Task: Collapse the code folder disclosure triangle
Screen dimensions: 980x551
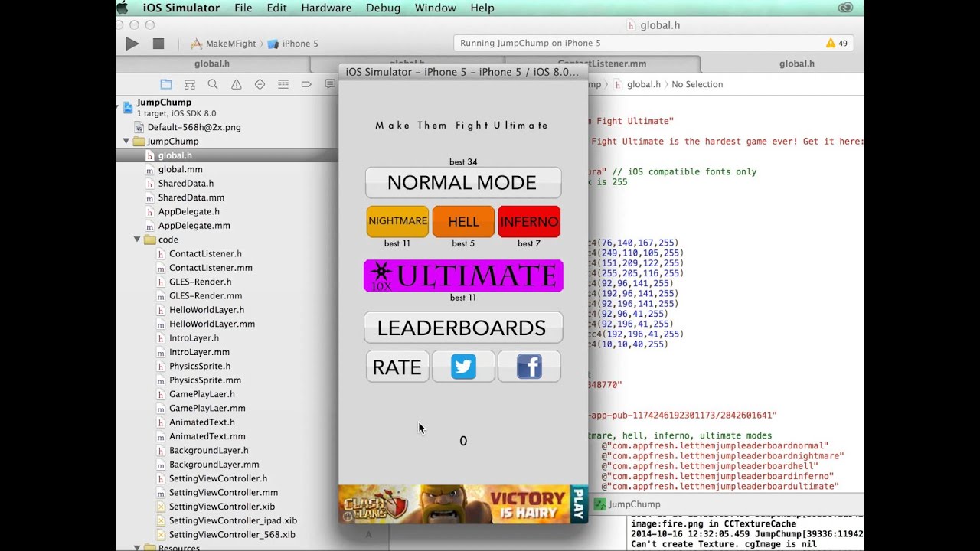Action: (137, 240)
